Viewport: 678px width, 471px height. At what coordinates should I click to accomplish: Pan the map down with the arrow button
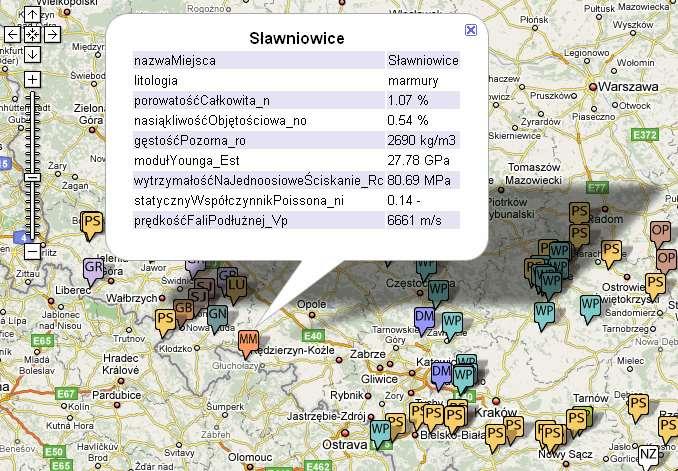(x=32, y=54)
